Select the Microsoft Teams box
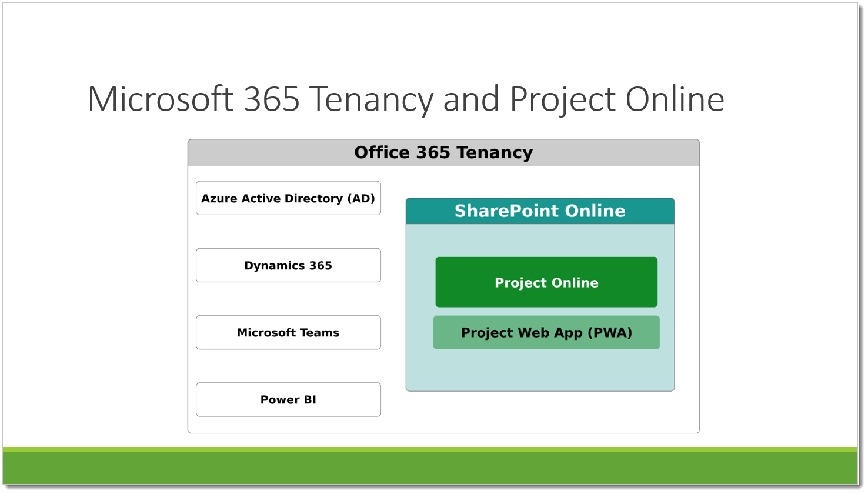 click(288, 332)
